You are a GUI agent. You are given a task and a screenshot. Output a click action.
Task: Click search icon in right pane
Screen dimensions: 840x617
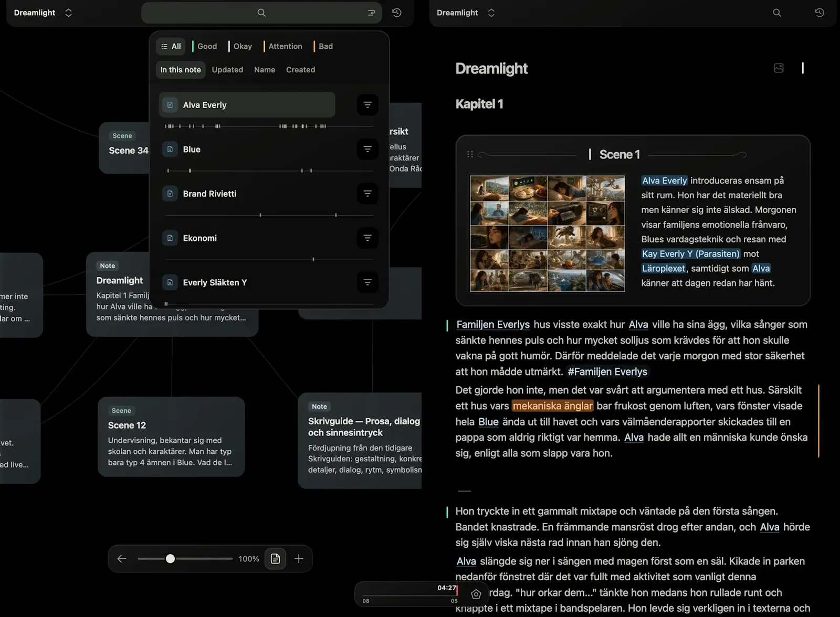[x=777, y=13]
